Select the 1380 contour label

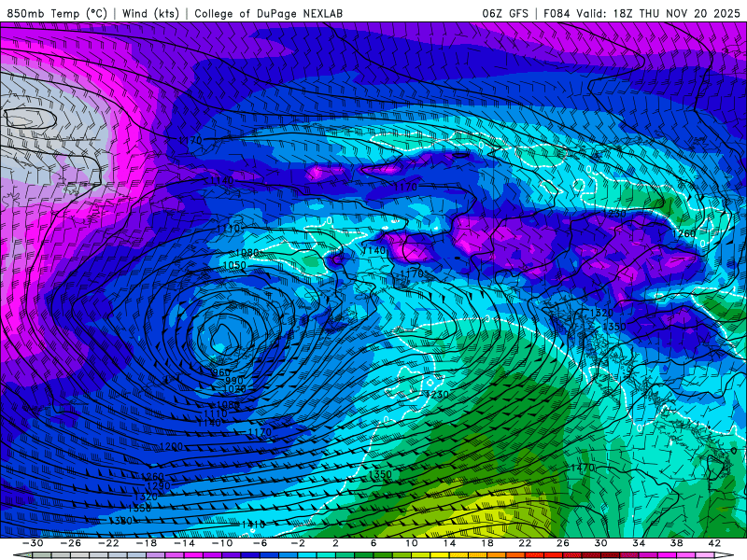click(x=120, y=521)
